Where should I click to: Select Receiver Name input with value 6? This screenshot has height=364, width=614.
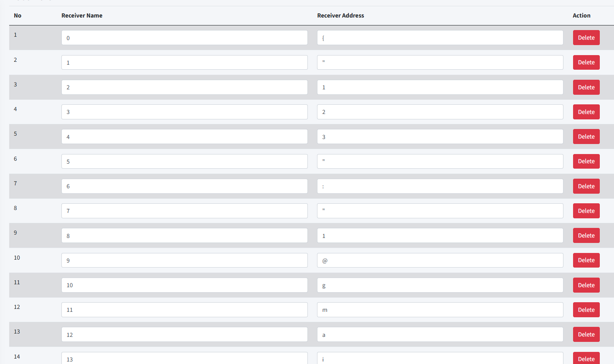point(184,186)
